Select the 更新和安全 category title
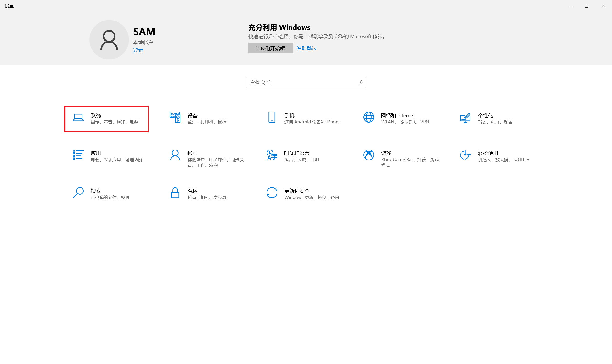 coord(297,191)
